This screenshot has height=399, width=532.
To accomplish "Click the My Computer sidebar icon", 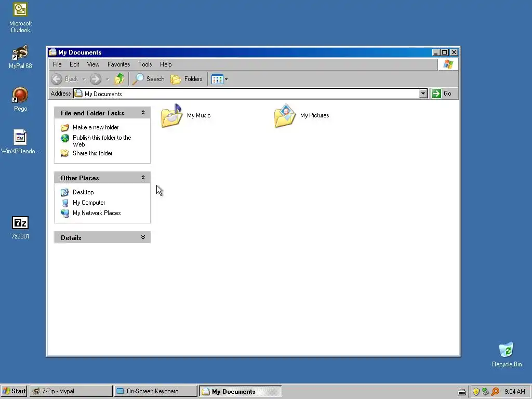I will [65, 203].
